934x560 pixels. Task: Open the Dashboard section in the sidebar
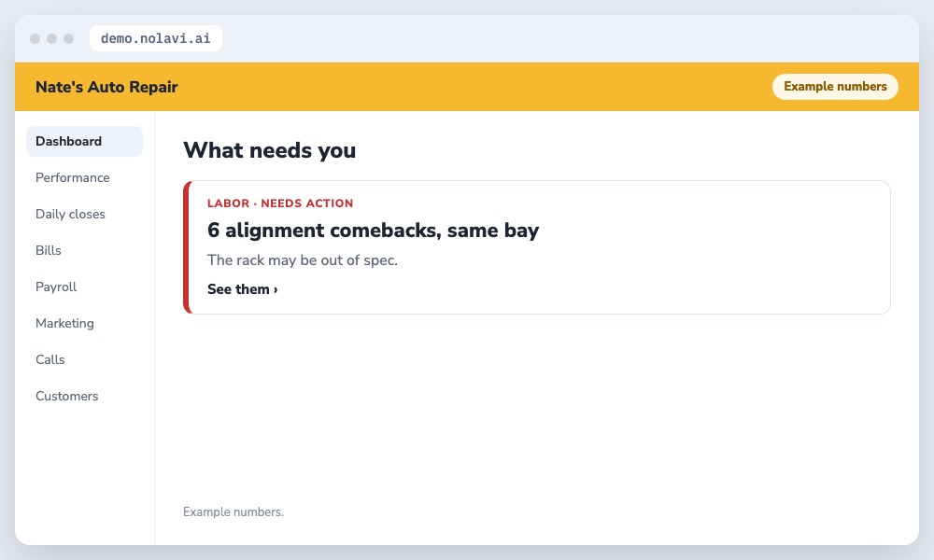[84, 141]
